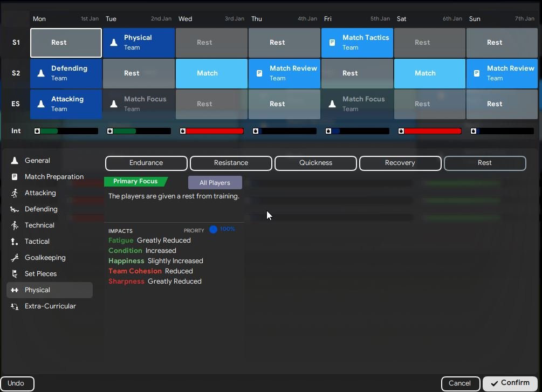Click the Match Preparation clipboard icon
542x392 pixels.
click(x=15, y=177)
